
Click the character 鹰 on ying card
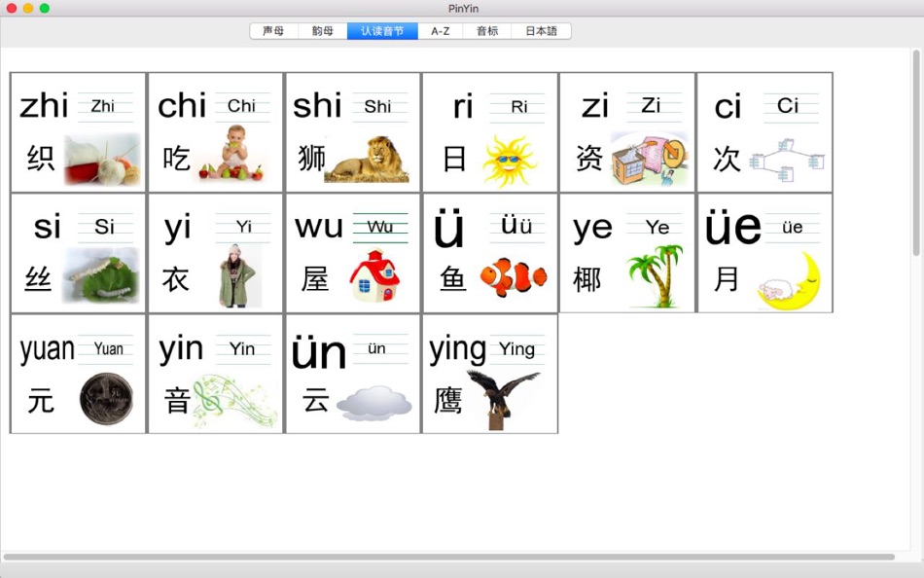[x=448, y=401]
